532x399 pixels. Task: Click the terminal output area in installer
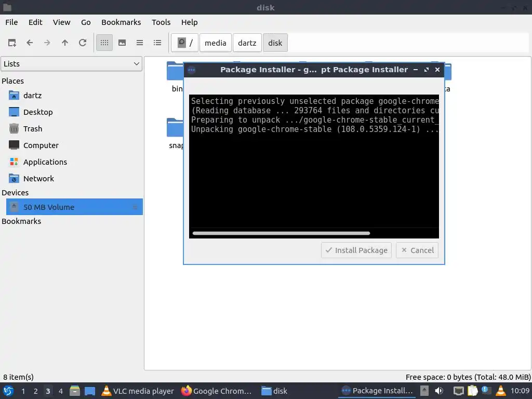pos(314,166)
